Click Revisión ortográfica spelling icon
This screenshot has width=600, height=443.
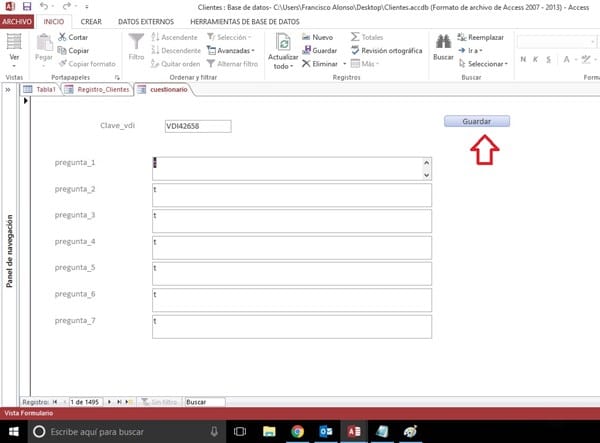[x=355, y=50]
